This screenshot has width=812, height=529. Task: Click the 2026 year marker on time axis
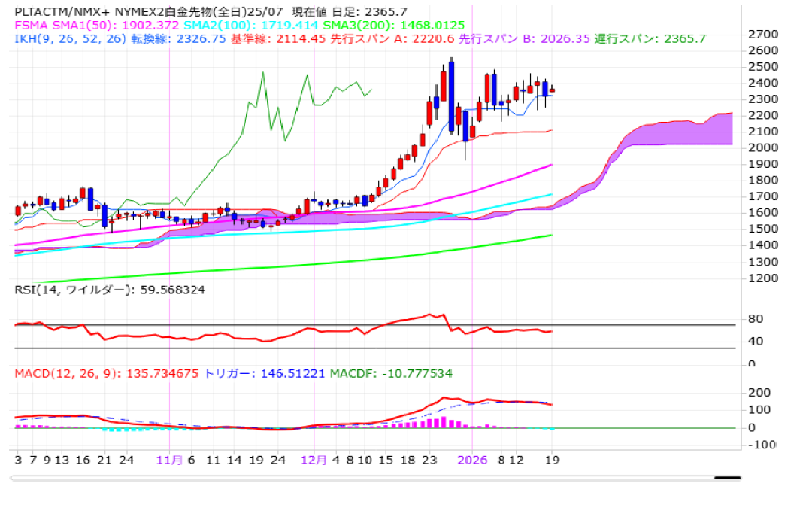473,460
